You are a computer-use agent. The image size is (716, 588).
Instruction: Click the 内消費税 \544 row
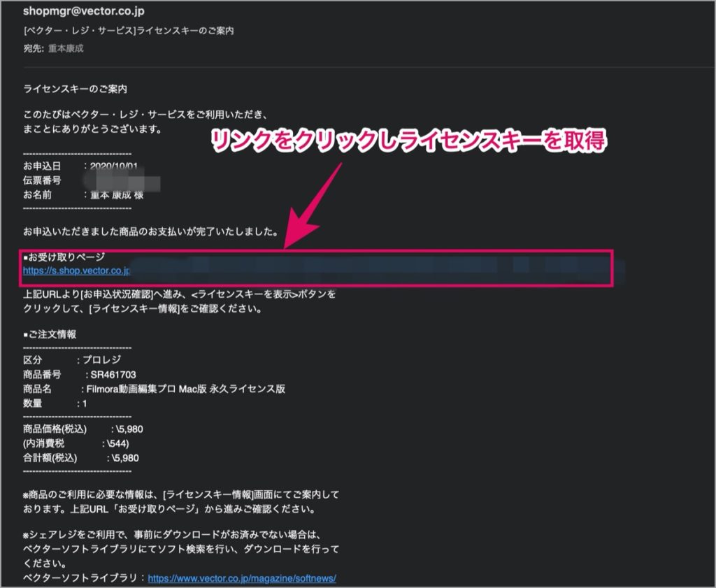[x=76, y=444]
